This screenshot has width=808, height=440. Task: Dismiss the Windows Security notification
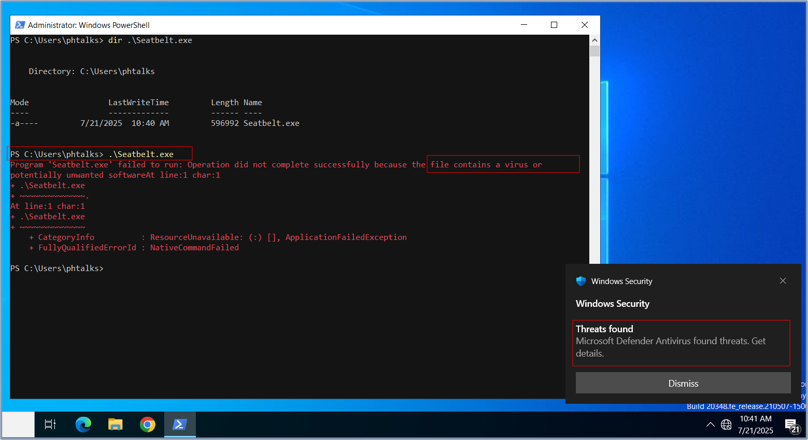683,383
